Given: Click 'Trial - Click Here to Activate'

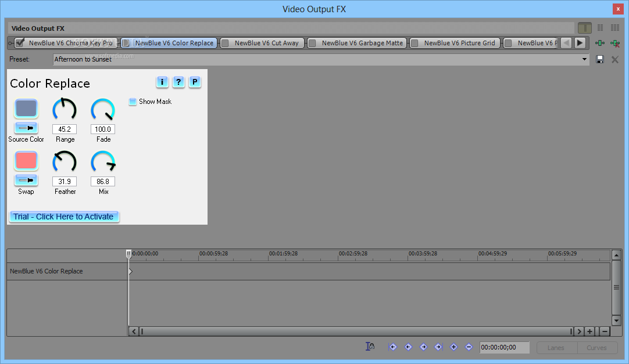Looking at the screenshot, I should pos(64,217).
